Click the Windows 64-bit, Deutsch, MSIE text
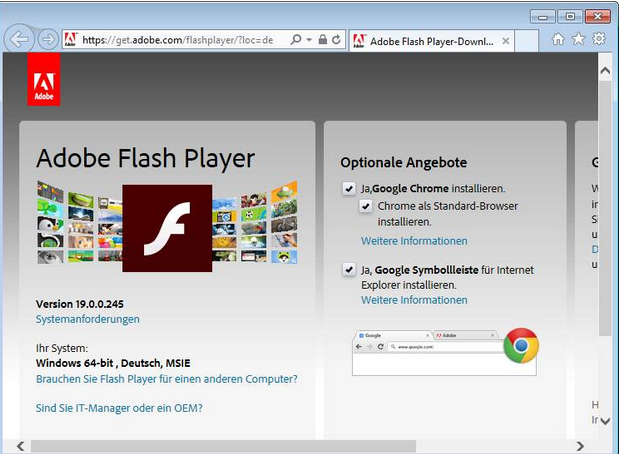This screenshot has height=454, width=624. pyautogui.click(x=113, y=363)
